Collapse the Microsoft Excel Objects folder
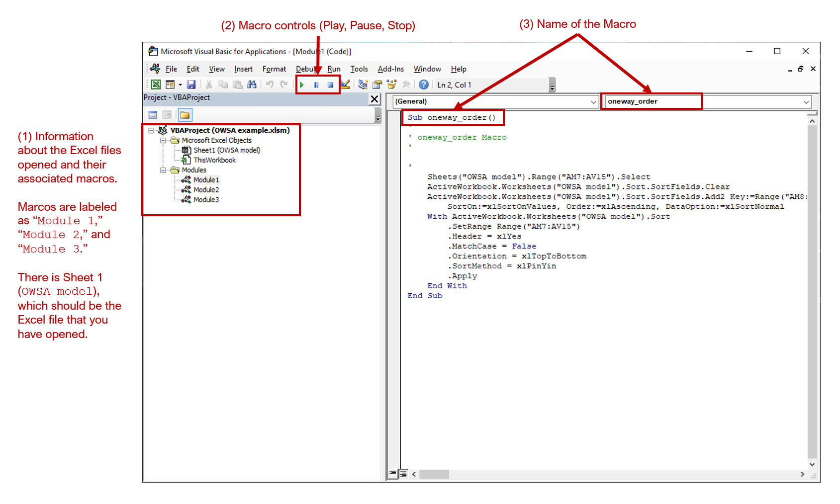The image size is (840, 504). [x=163, y=140]
